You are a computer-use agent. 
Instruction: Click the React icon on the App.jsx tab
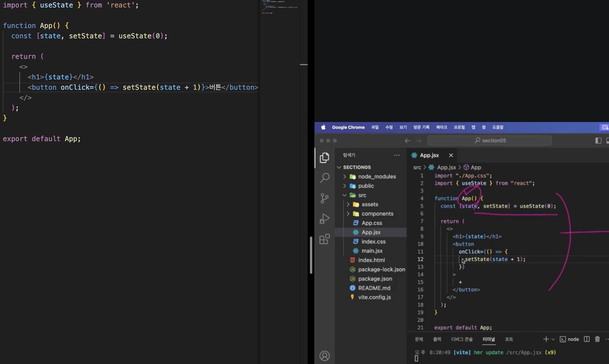coord(414,155)
